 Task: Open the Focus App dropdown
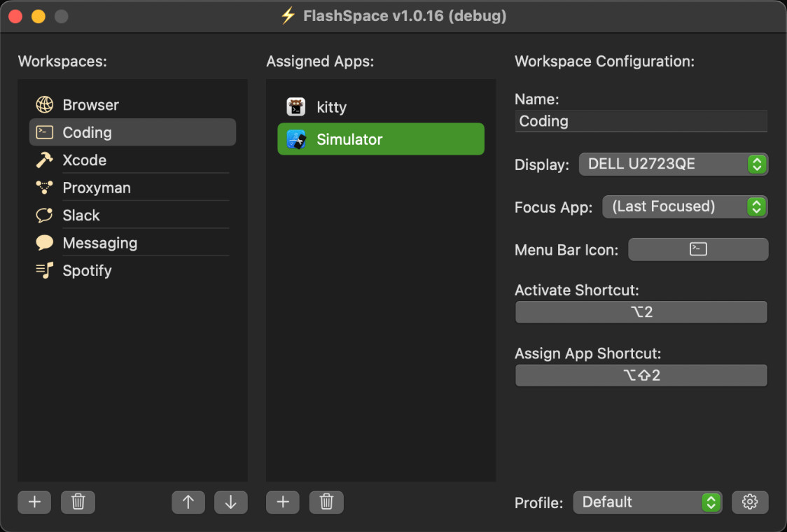pyautogui.click(x=685, y=206)
